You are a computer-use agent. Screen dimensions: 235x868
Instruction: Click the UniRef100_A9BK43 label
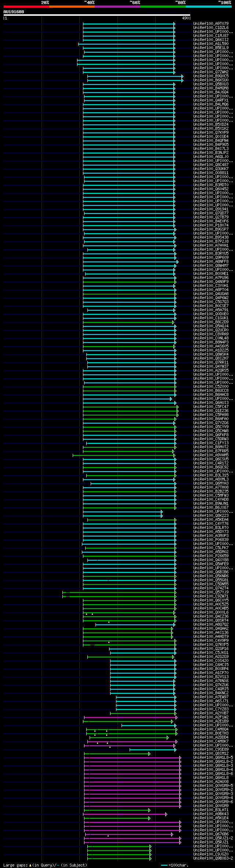pyautogui.click(x=211, y=814)
